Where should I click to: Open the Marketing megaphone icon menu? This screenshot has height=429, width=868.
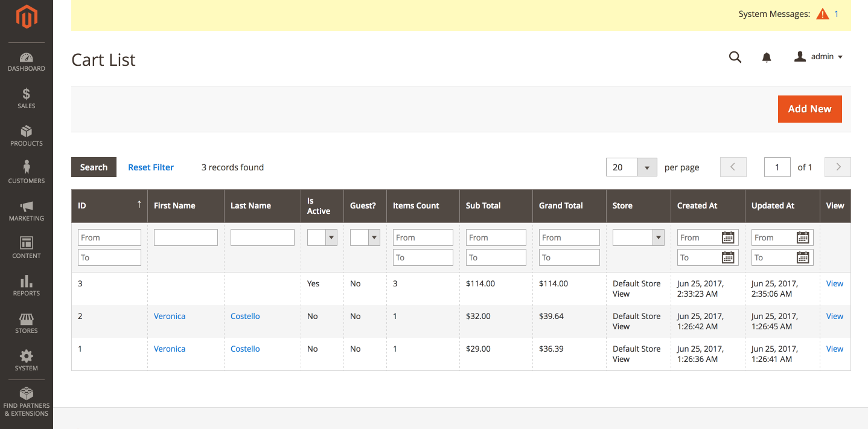(x=27, y=211)
